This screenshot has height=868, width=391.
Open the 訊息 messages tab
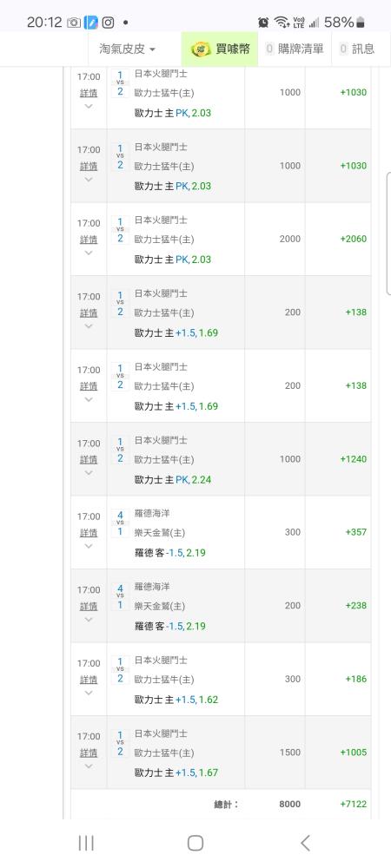[357, 49]
